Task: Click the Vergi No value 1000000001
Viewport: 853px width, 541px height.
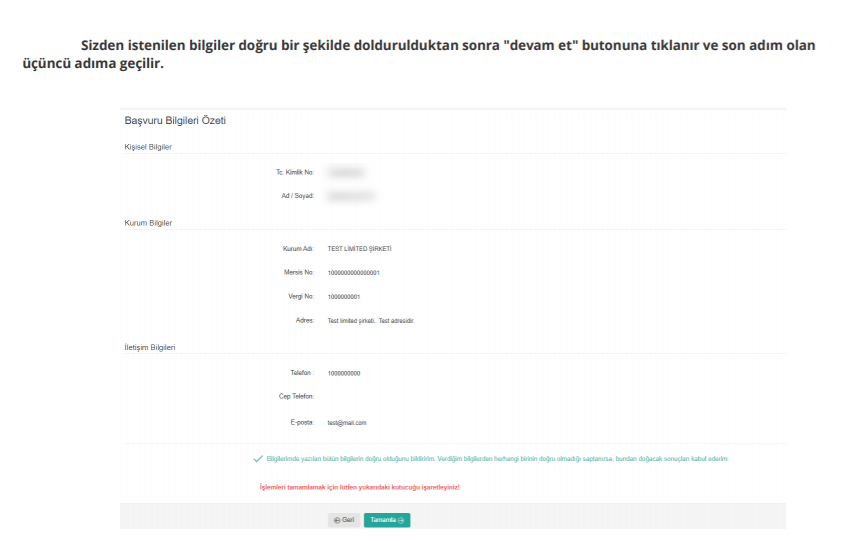Action: [x=343, y=296]
